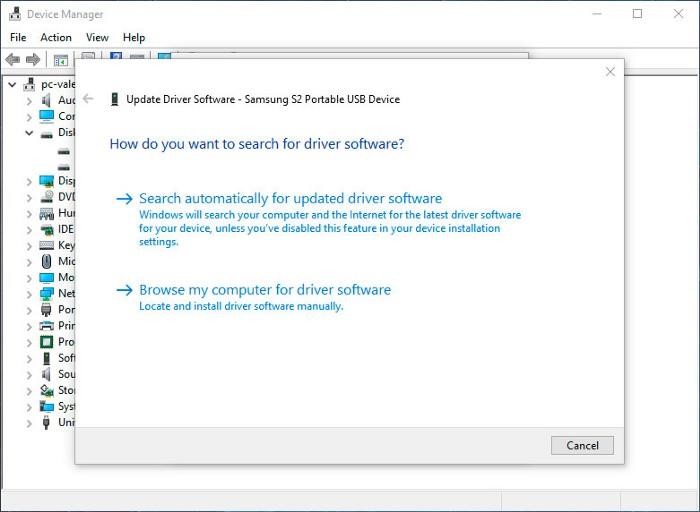Click the 'Update Driver Software - Samsung S2' title text
Screen dimensions: 700x512
coord(263,99)
